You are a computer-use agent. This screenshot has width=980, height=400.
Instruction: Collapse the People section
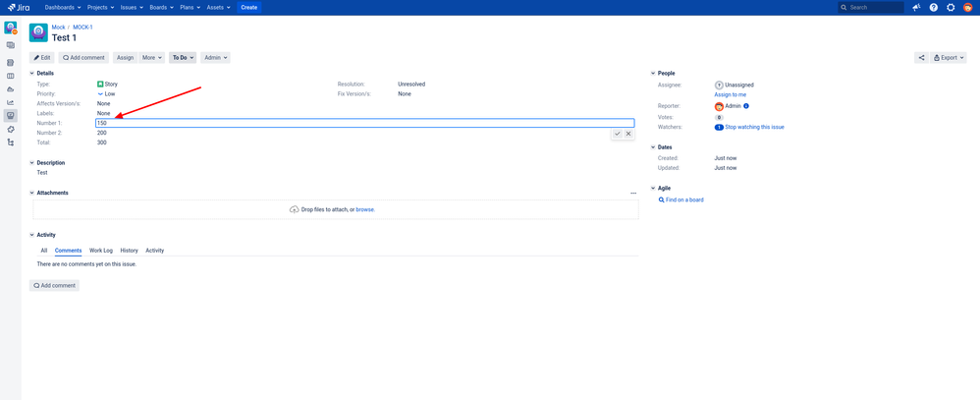click(653, 74)
